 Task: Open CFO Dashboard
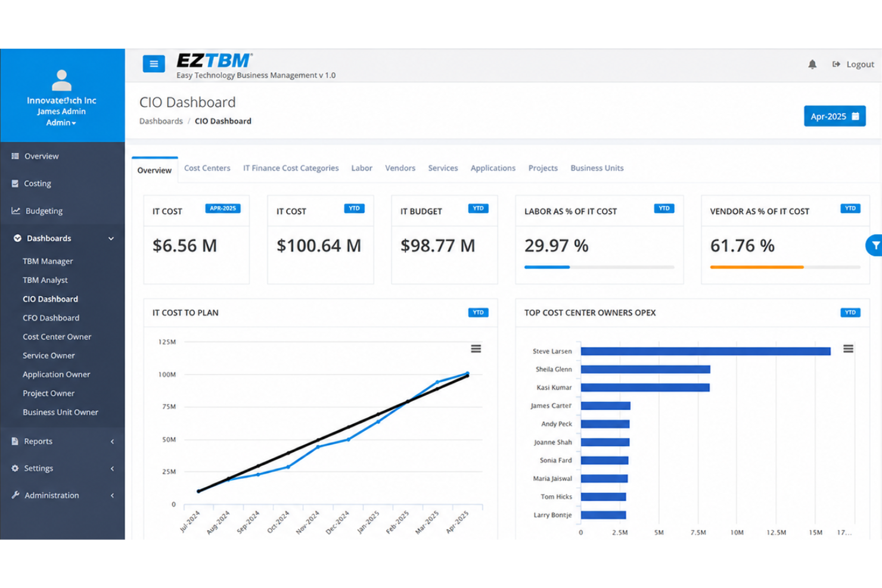[51, 318]
